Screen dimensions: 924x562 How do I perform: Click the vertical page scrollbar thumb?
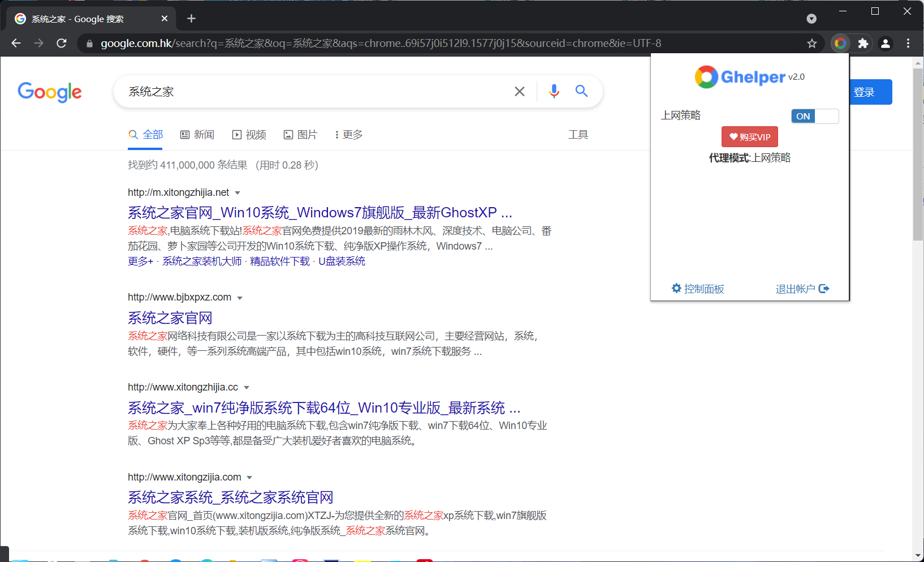[x=918, y=153]
